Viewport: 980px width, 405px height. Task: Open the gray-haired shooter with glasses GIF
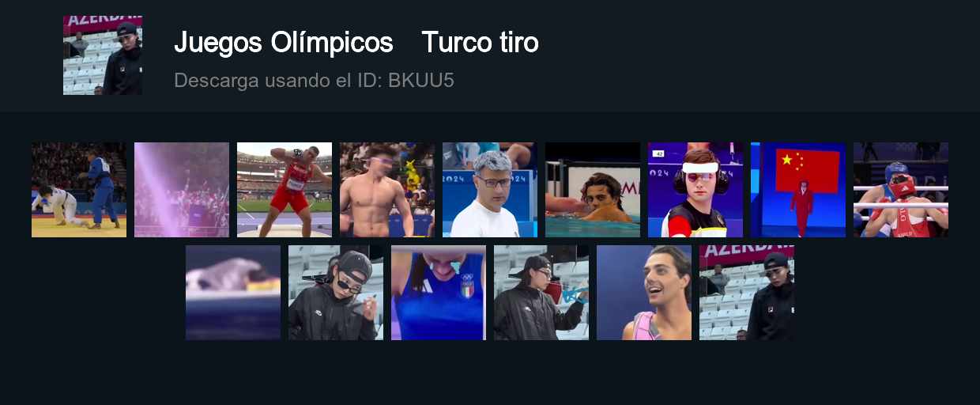[490, 190]
